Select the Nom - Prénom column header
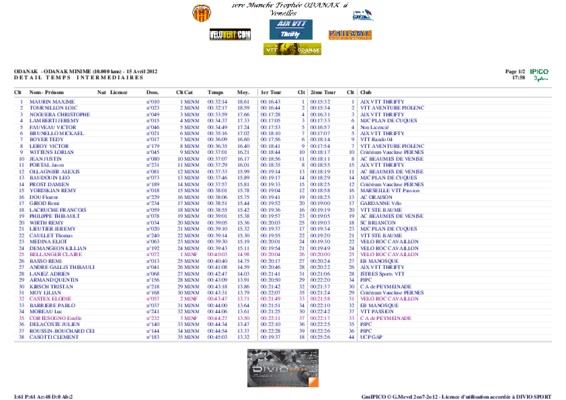The image size is (566, 400). click(47, 92)
